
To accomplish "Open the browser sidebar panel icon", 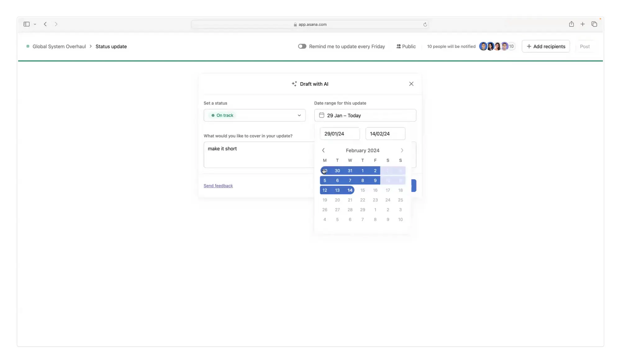I will point(26,24).
